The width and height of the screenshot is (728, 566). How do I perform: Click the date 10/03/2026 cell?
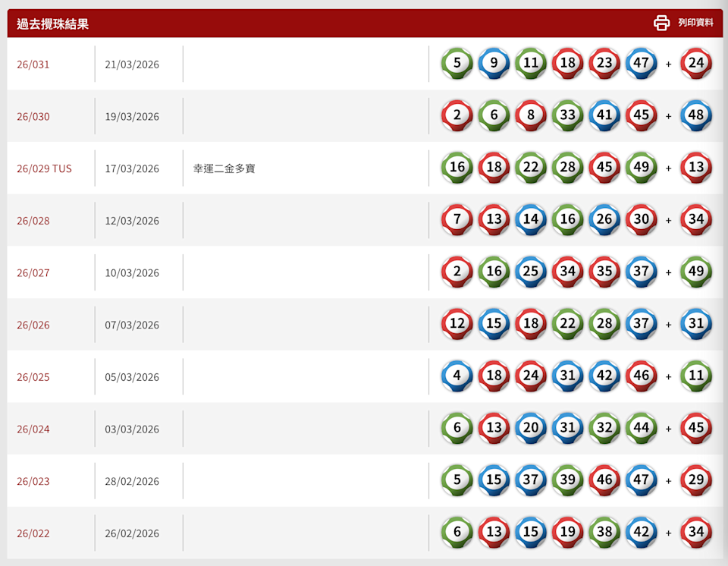click(132, 273)
